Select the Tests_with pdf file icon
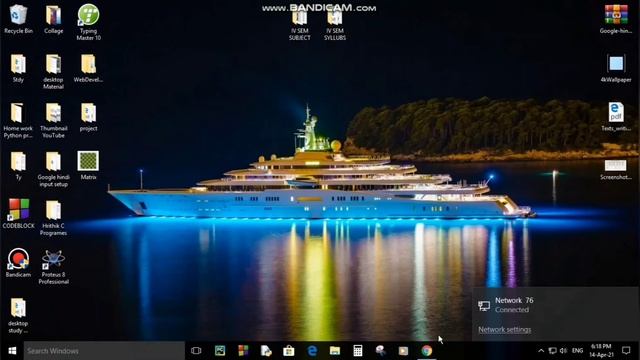Image resolution: width=640 pixels, height=360 pixels. click(x=616, y=117)
